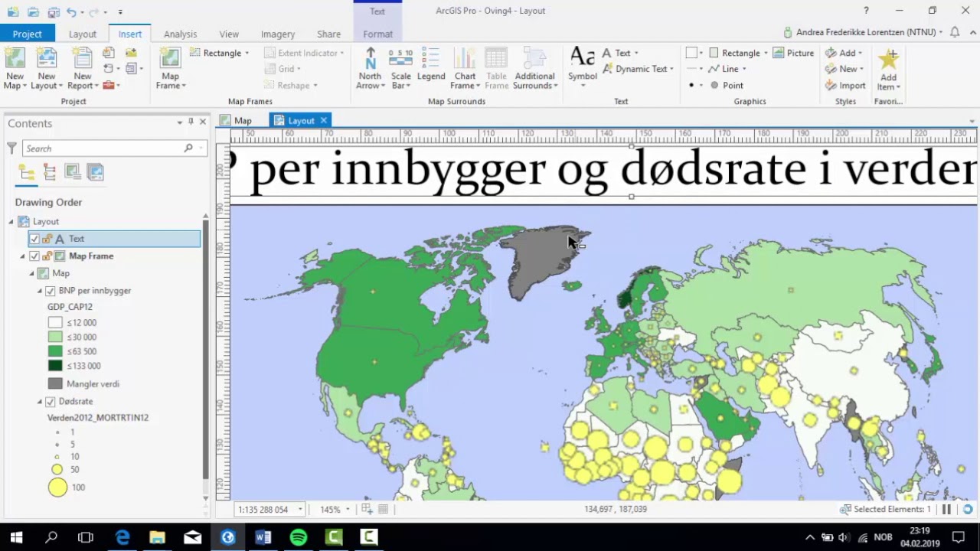Screen dimensions: 980x551
Task: Toggle the guides button in status bar
Action: pos(367,509)
